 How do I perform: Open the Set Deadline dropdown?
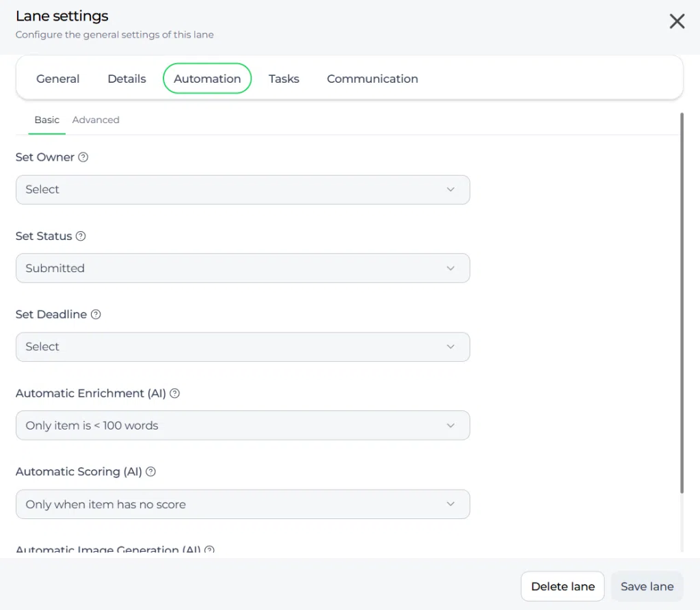pos(243,347)
